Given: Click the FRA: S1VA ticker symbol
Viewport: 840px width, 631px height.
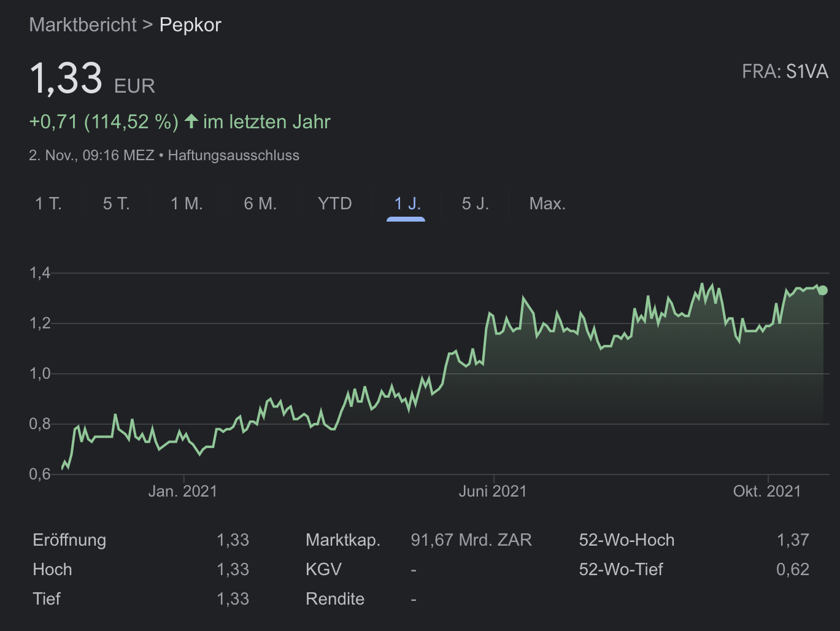Looking at the screenshot, I should pyautogui.click(x=785, y=72).
